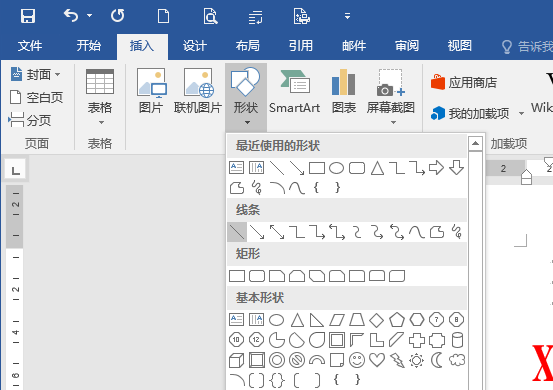
Task: Select the right arrow in recent shapes
Action: click(436, 168)
